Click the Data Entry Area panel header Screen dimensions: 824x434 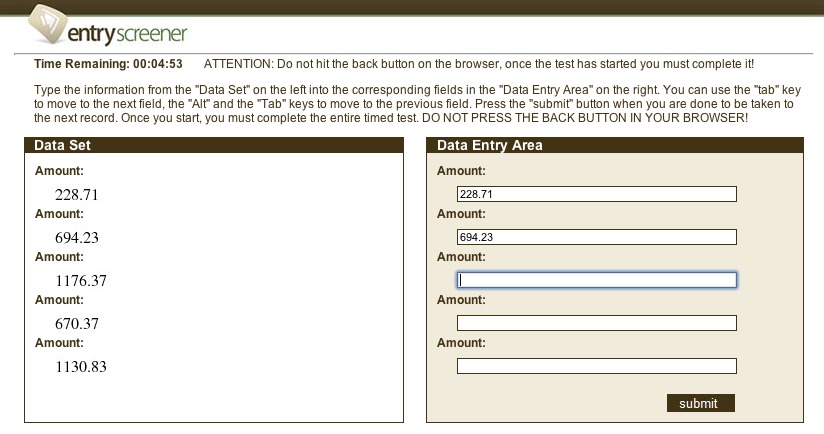(490, 145)
